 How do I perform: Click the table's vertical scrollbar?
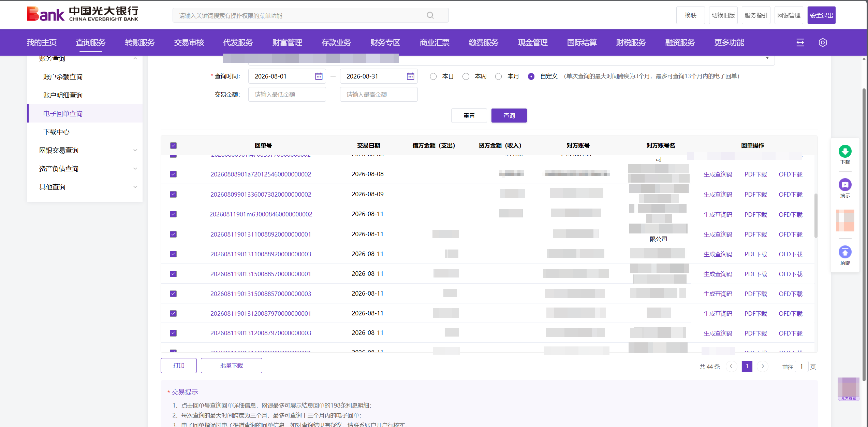click(815, 216)
